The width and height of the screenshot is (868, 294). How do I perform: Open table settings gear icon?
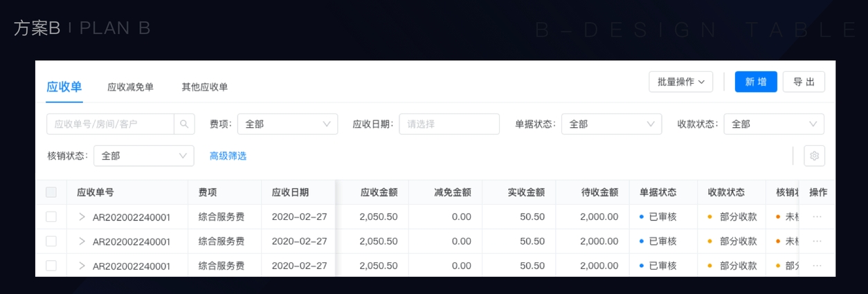pyautogui.click(x=814, y=156)
